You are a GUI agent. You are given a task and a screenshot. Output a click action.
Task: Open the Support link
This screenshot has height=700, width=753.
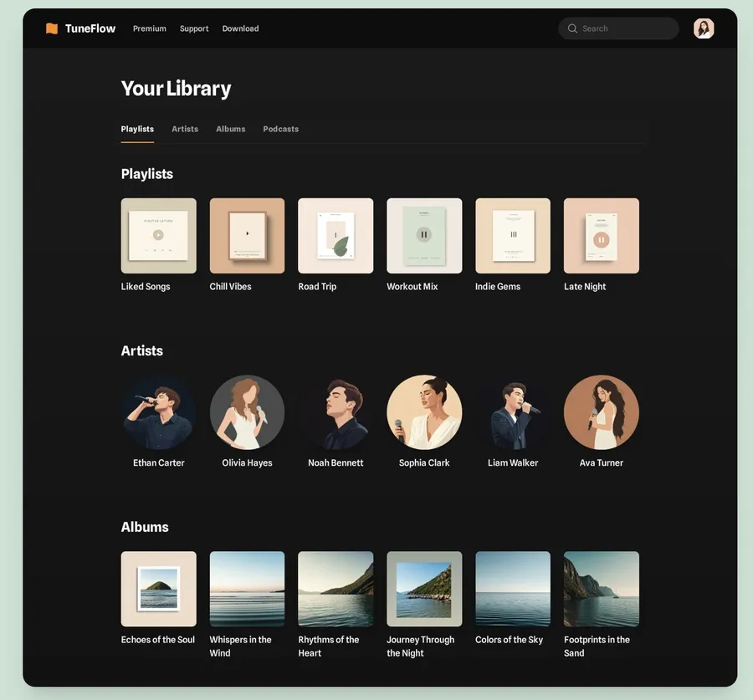pyautogui.click(x=194, y=28)
